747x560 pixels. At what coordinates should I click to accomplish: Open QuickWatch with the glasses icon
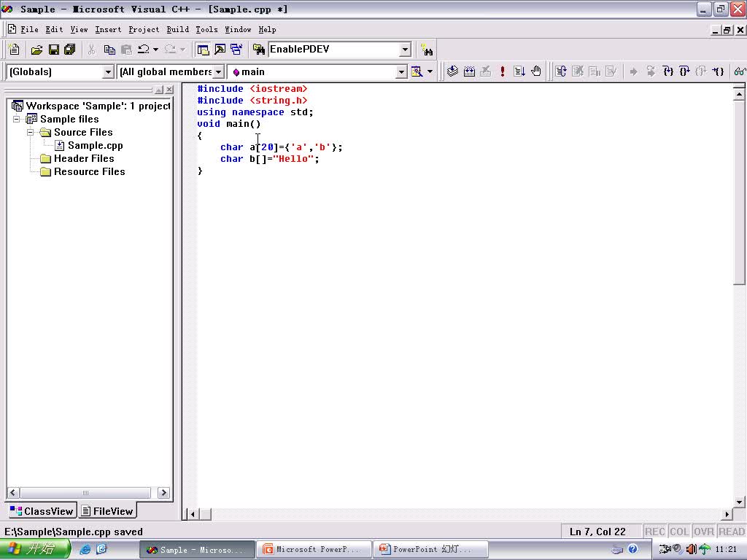[740, 72]
